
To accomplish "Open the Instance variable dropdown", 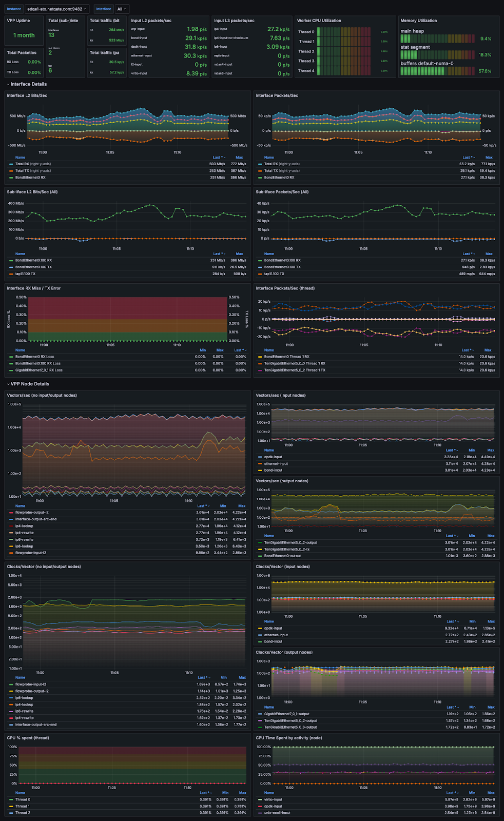I will tap(57, 9).
